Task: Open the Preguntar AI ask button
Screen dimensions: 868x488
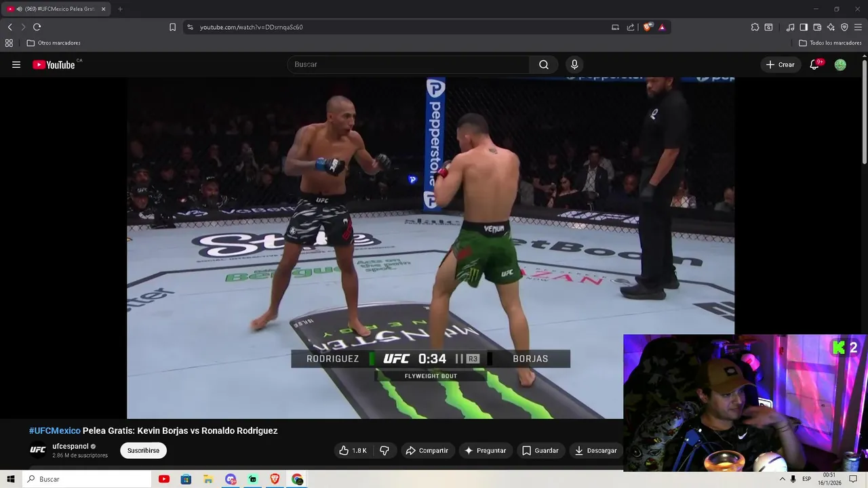Action: pos(485,451)
